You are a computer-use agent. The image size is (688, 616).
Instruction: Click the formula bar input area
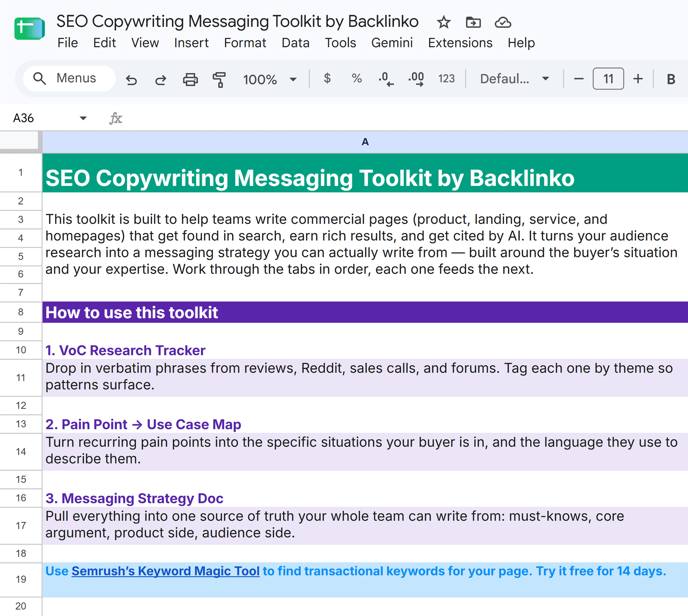(406, 118)
